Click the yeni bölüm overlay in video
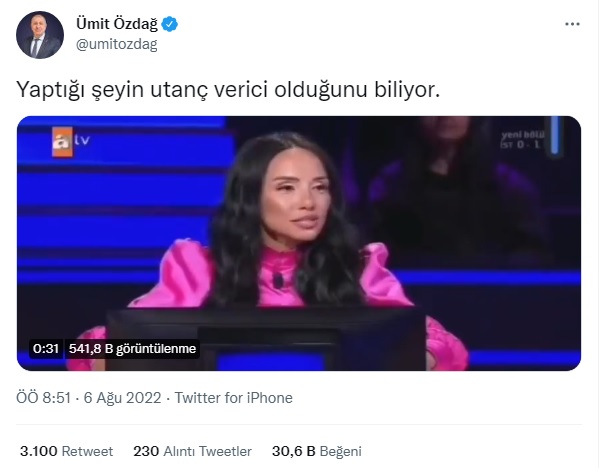Screen dimensions: 600x468 coord(522,140)
